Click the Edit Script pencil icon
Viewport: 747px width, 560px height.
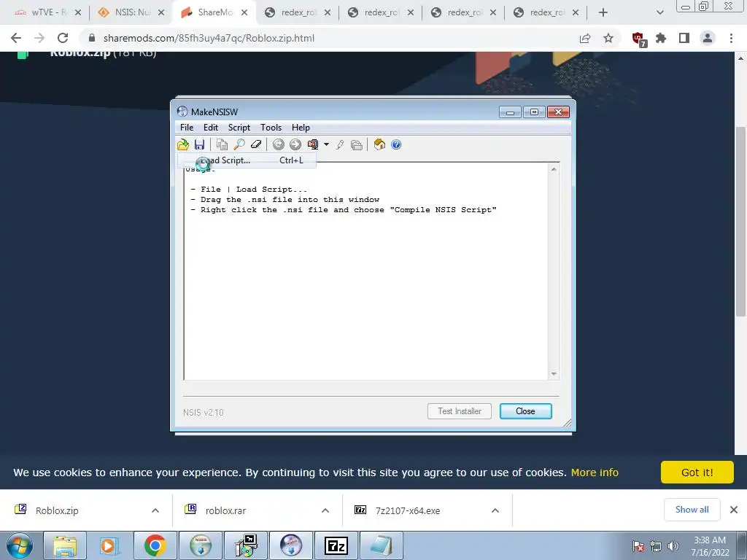(340, 144)
